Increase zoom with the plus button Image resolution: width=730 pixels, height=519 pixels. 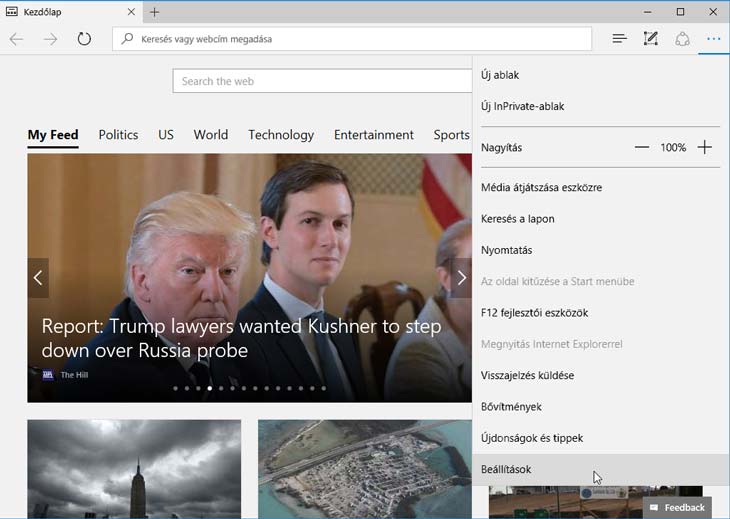(705, 147)
